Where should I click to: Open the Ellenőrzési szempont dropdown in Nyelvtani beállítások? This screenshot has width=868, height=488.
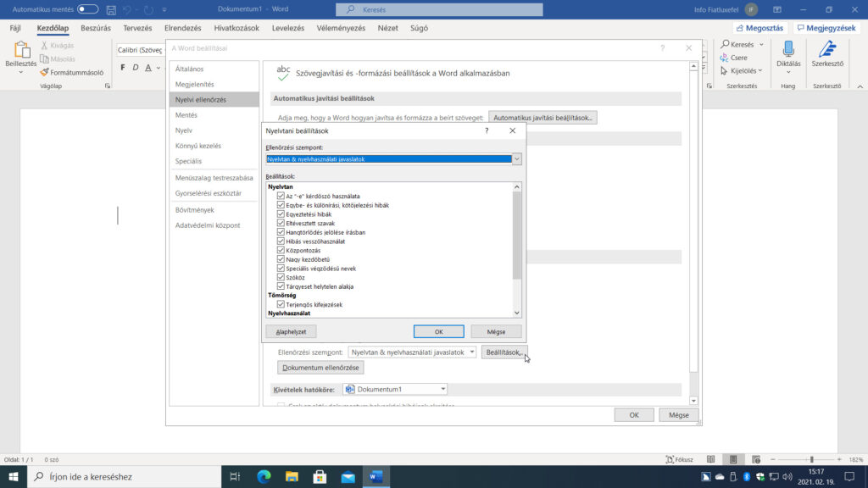coord(516,158)
